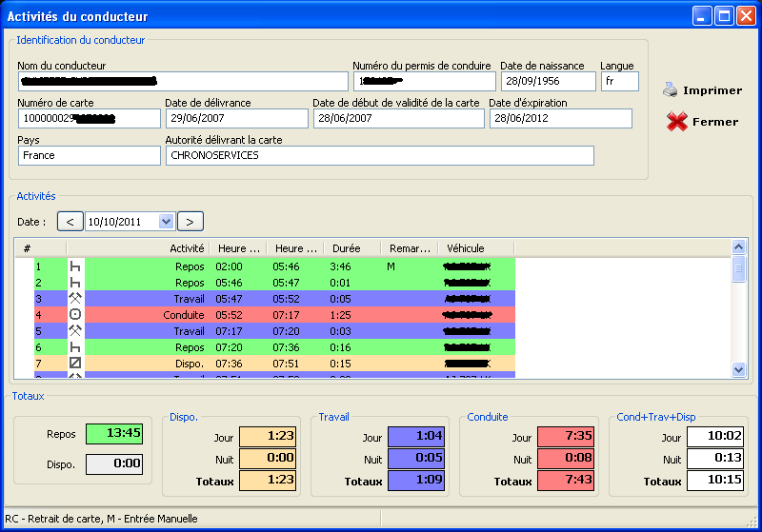Click the work icon in row 5

(x=75, y=331)
